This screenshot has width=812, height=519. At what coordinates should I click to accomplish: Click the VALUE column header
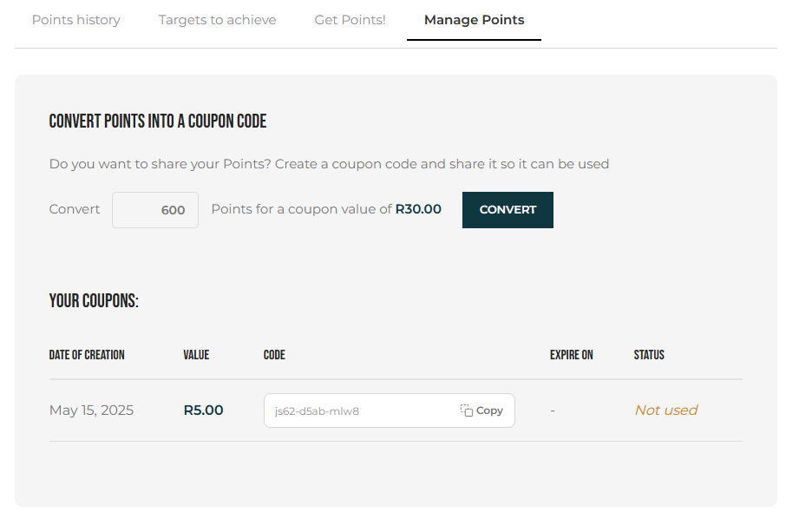pyautogui.click(x=196, y=355)
